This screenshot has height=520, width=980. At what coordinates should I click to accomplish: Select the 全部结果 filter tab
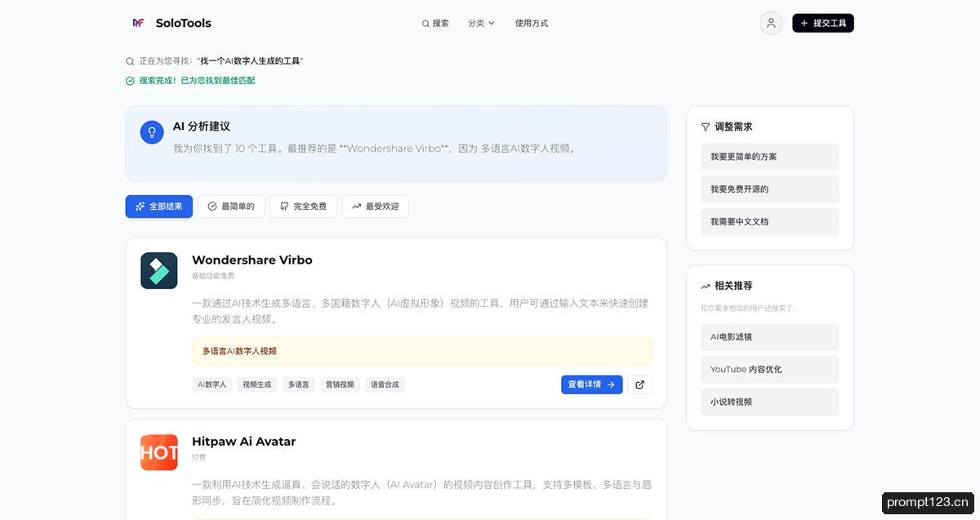coord(159,207)
